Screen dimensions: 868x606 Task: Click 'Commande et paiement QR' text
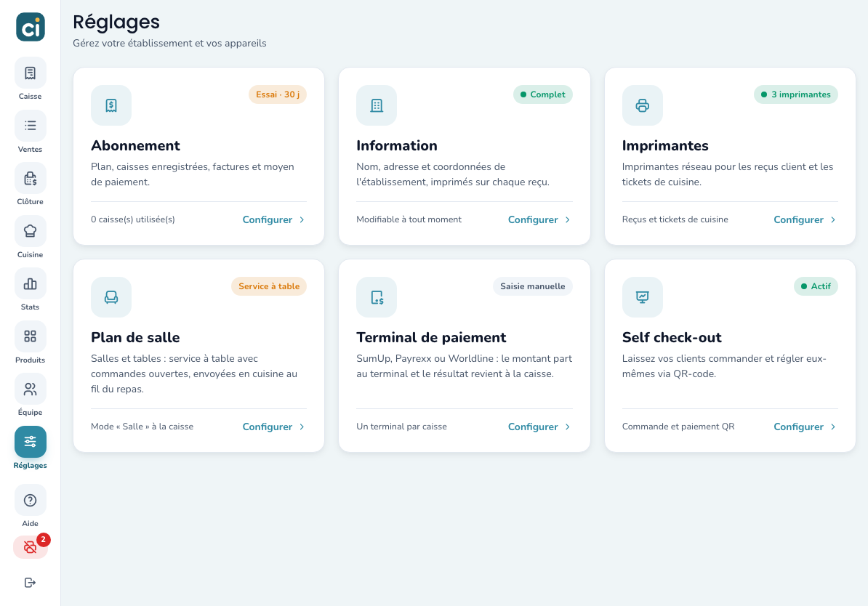point(679,427)
